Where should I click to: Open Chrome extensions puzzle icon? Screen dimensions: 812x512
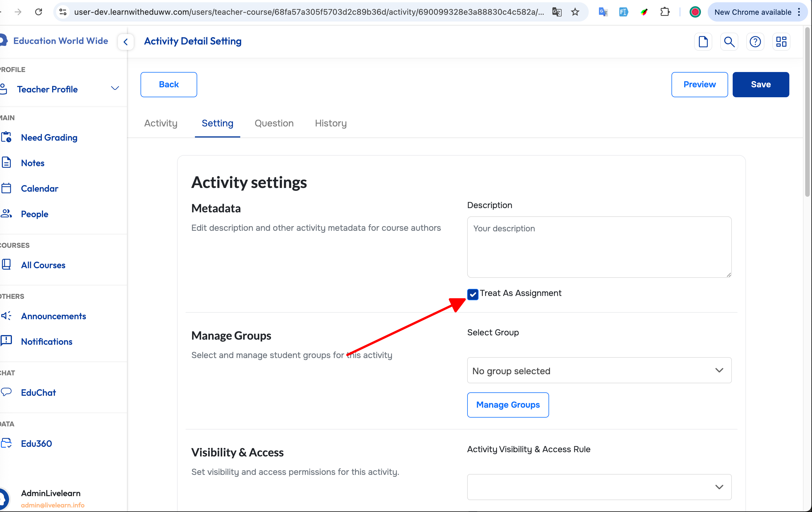(665, 12)
